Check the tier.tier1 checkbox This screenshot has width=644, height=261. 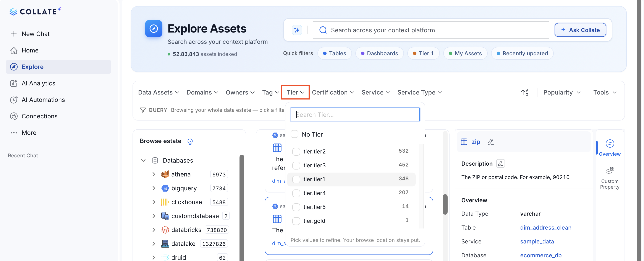pos(296,179)
